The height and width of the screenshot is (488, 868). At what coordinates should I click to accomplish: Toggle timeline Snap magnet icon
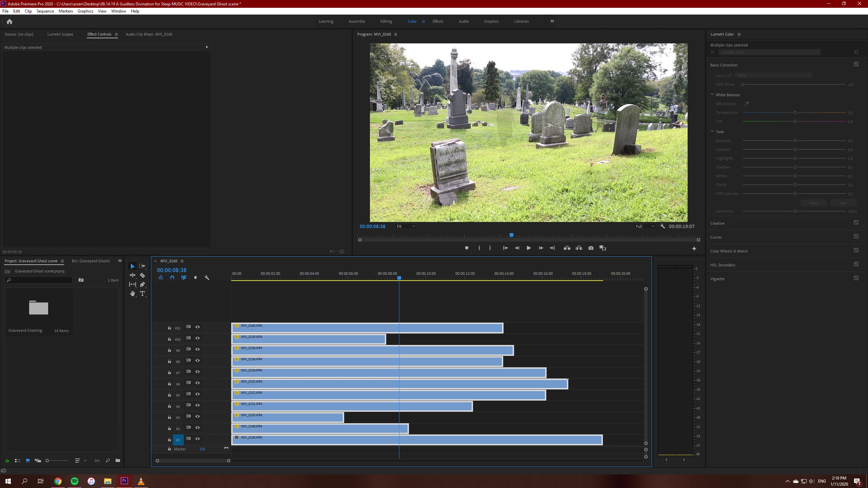pos(172,278)
